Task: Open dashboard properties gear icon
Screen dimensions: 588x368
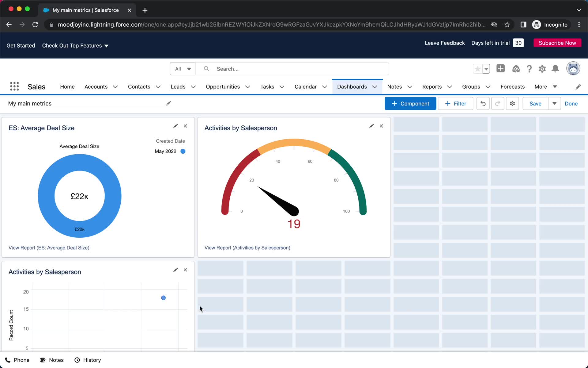Action: click(512, 104)
